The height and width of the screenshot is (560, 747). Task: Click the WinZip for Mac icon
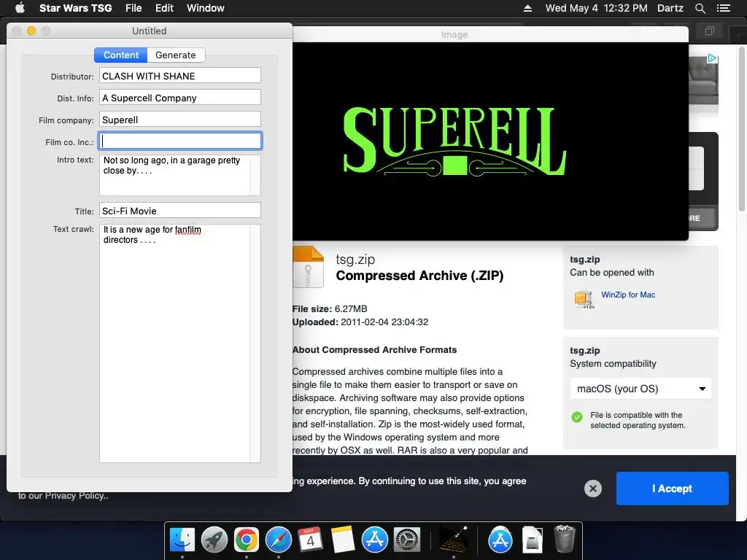(x=584, y=300)
